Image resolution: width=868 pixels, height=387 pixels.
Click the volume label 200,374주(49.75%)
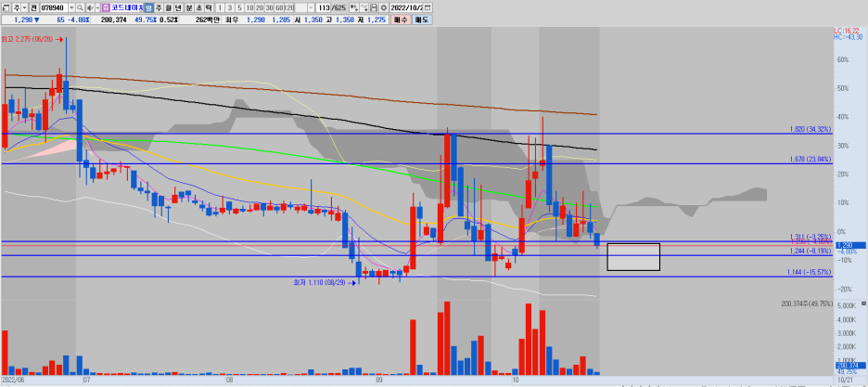(807, 303)
